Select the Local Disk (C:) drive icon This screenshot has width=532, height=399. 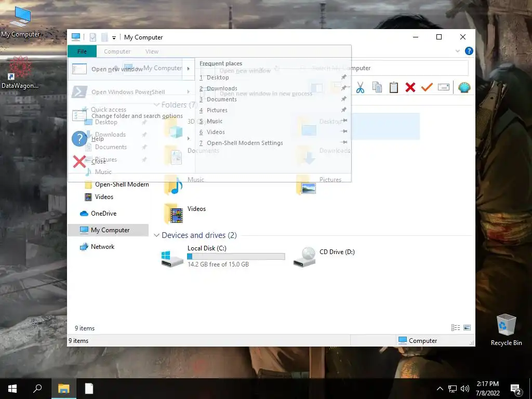point(172,259)
